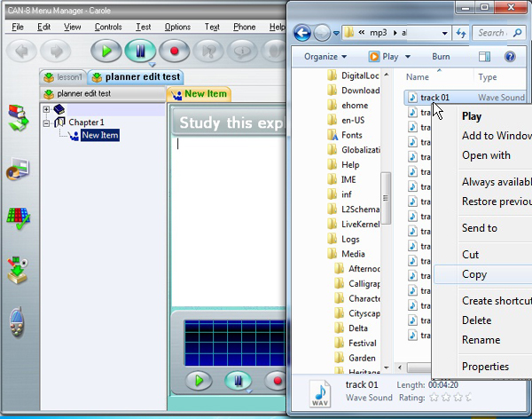This screenshot has width=532, height=419.
Task: Open dropdown arrow next to Play in Explorer
Action: (407, 57)
